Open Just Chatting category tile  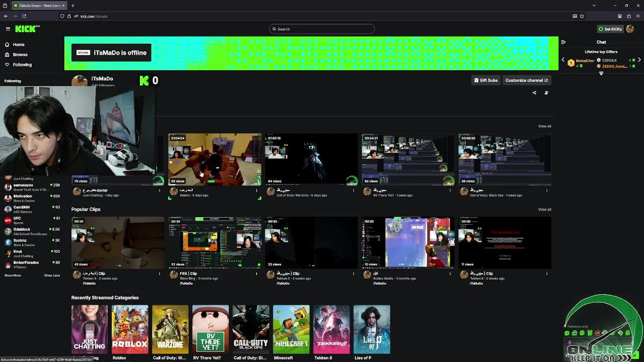click(x=90, y=329)
